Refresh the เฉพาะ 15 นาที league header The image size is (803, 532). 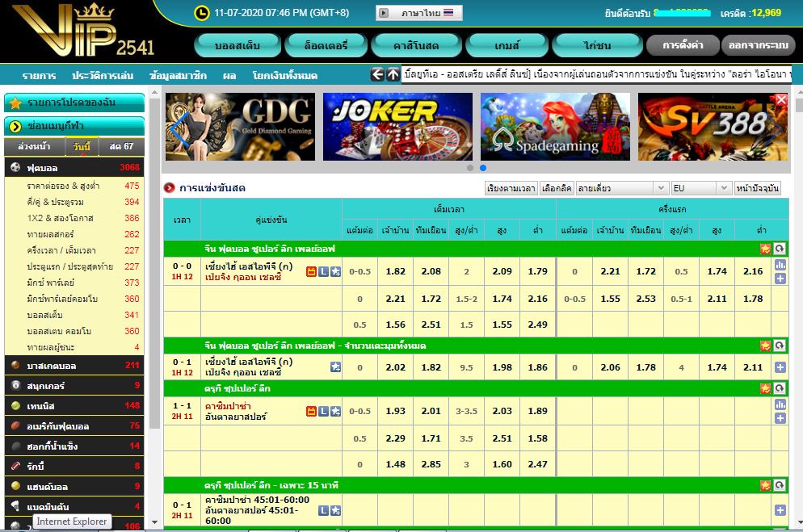tap(780, 485)
